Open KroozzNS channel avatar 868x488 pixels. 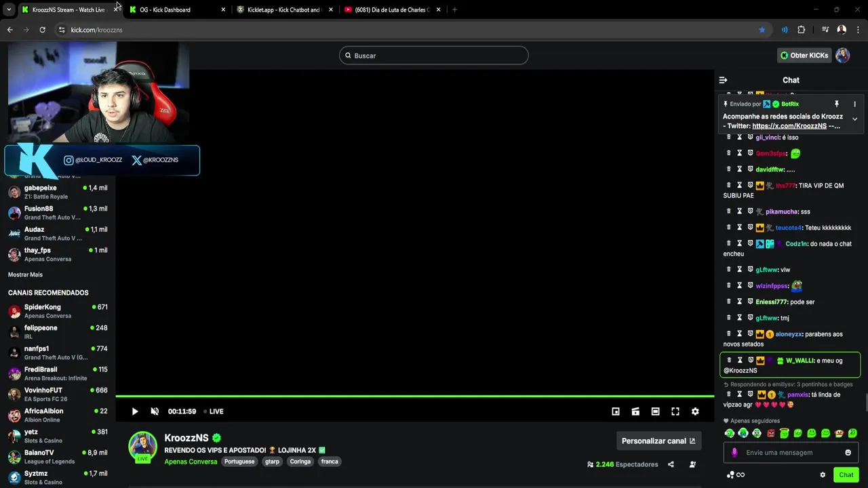point(143,446)
